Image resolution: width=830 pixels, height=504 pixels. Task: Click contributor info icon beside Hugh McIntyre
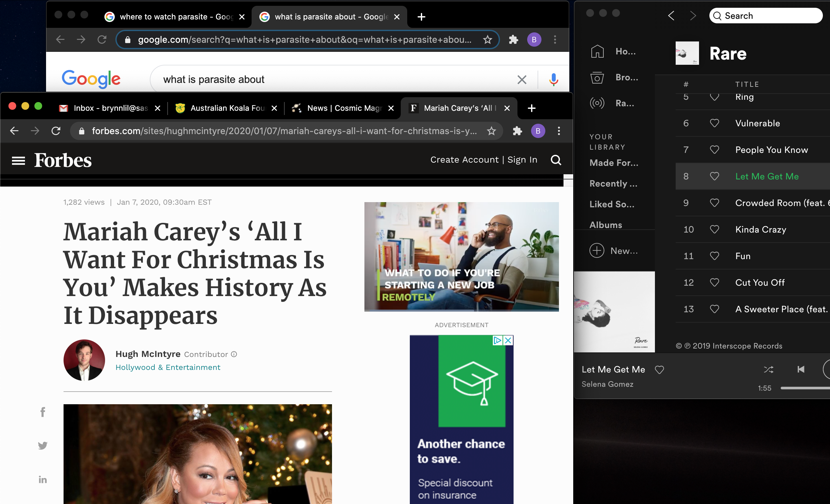[x=234, y=354]
